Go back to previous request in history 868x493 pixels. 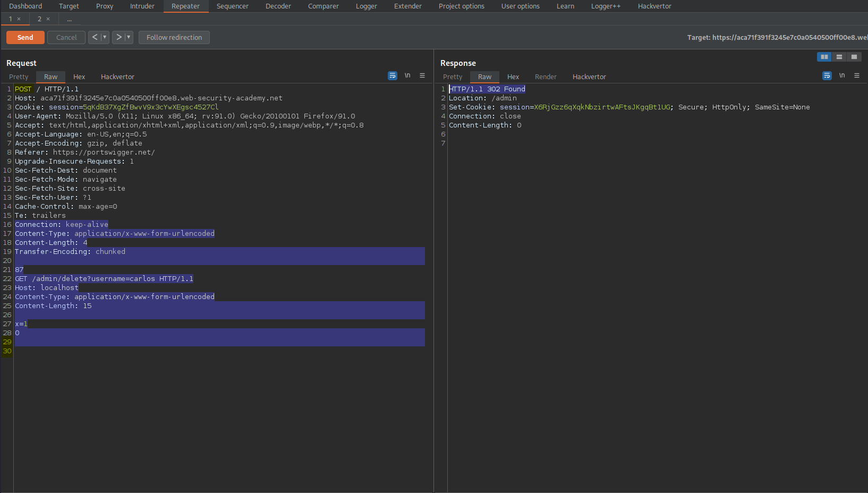pos(95,37)
